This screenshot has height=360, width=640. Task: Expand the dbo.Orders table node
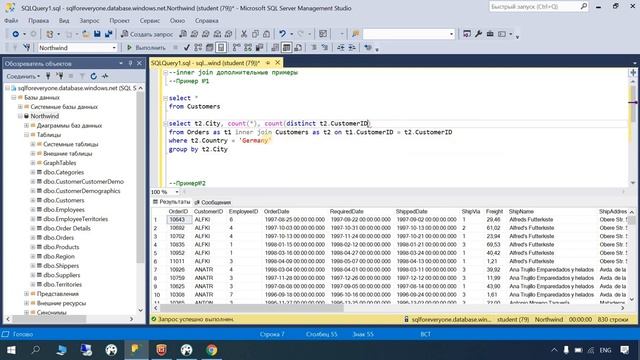click(x=33, y=238)
